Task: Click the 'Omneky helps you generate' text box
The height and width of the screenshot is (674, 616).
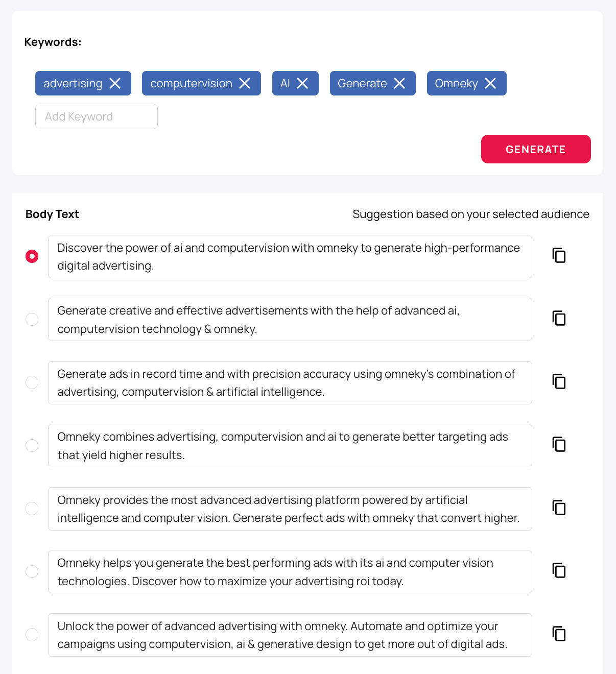Action: pos(290,572)
